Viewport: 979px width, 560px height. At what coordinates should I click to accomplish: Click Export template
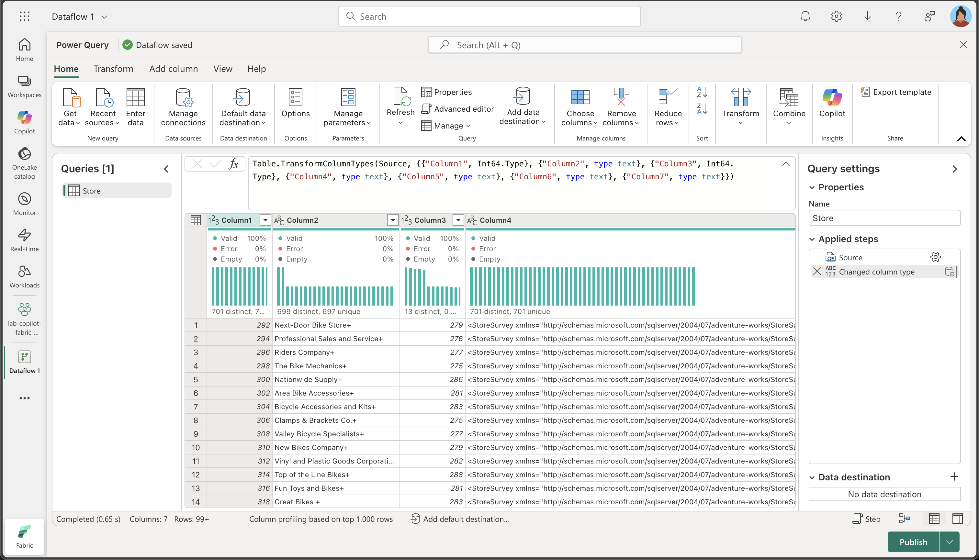click(896, 92)
